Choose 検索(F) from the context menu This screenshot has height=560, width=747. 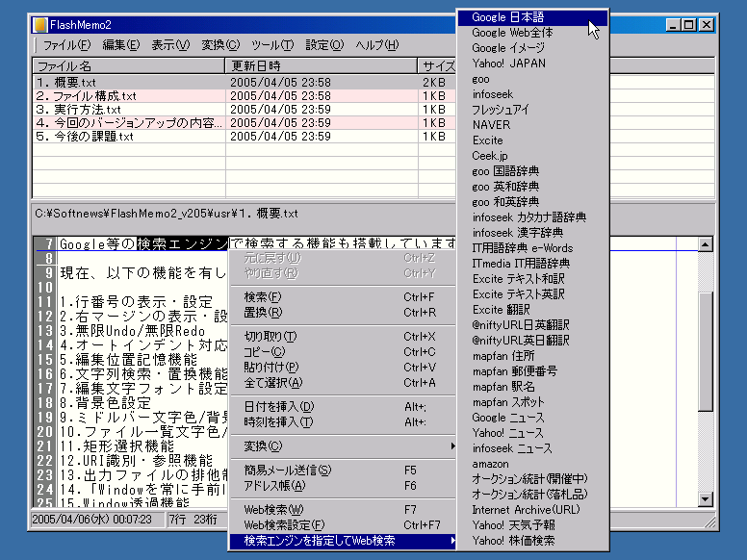point(342,297)
